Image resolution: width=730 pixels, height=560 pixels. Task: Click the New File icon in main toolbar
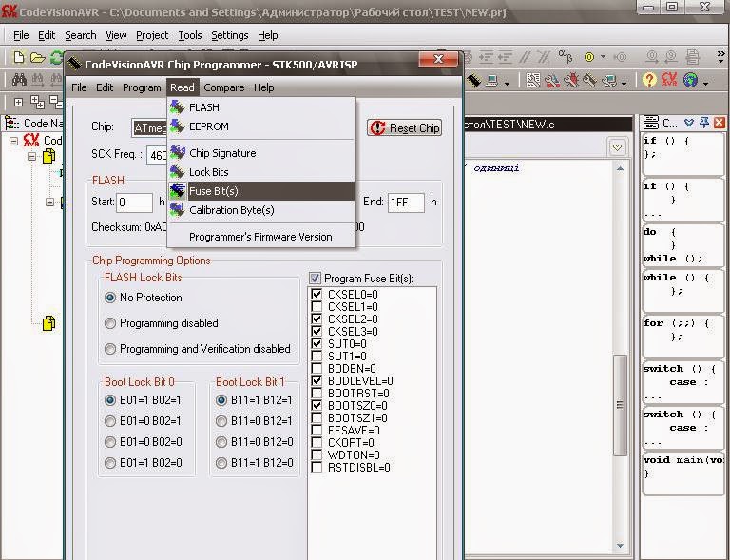(x=19, y=58)
